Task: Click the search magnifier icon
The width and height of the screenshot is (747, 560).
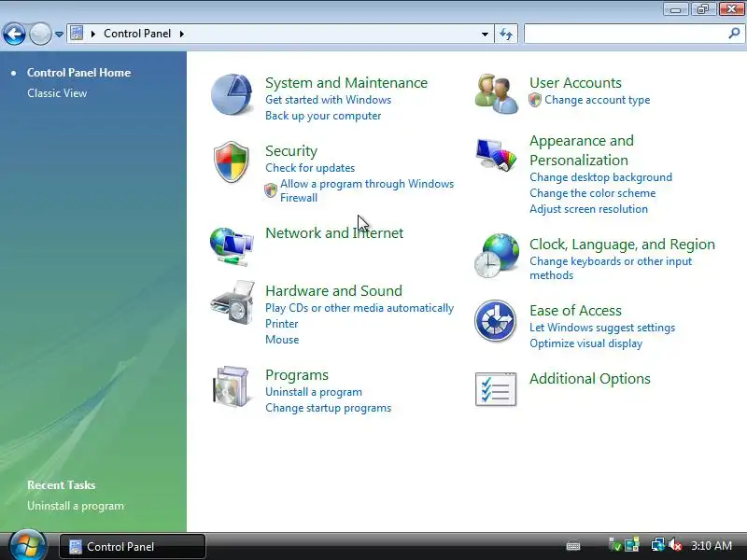Action: [x=734, y=34]
